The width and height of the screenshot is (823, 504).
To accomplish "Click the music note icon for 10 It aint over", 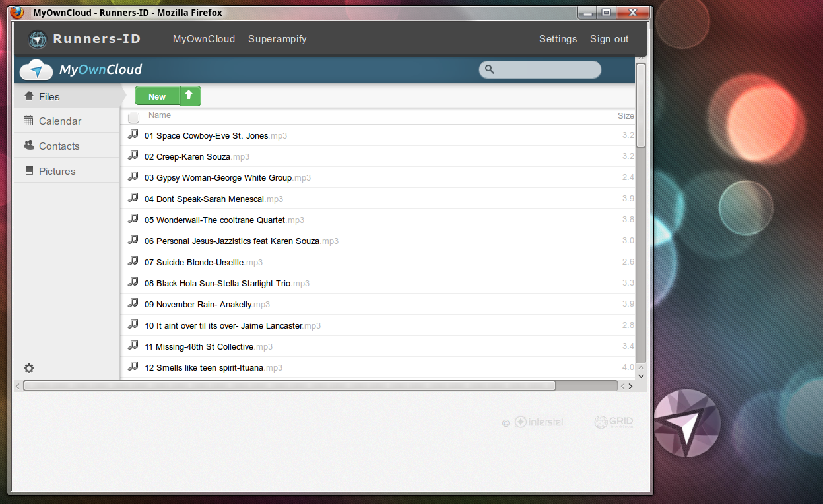I will (133, 324).
